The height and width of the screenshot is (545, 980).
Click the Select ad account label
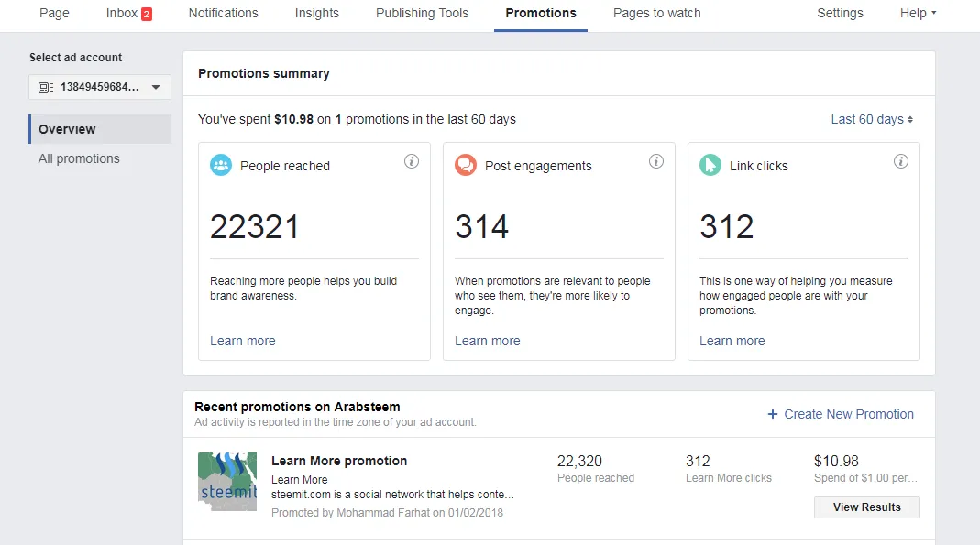75,58
